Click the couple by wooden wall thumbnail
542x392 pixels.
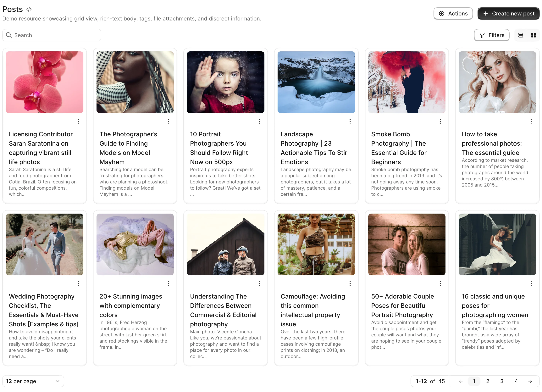click(x=406, y=244)
